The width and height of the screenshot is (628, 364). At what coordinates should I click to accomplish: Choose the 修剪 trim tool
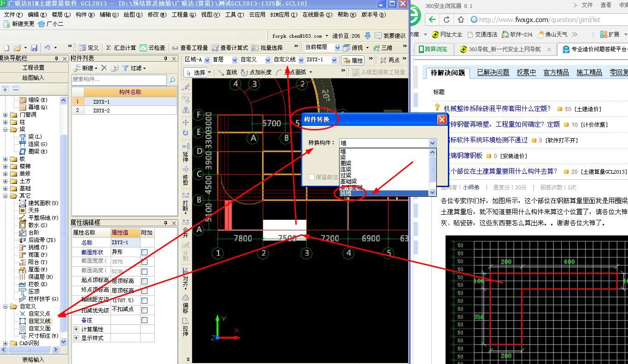pyautogui.click(x=186, y=177)
